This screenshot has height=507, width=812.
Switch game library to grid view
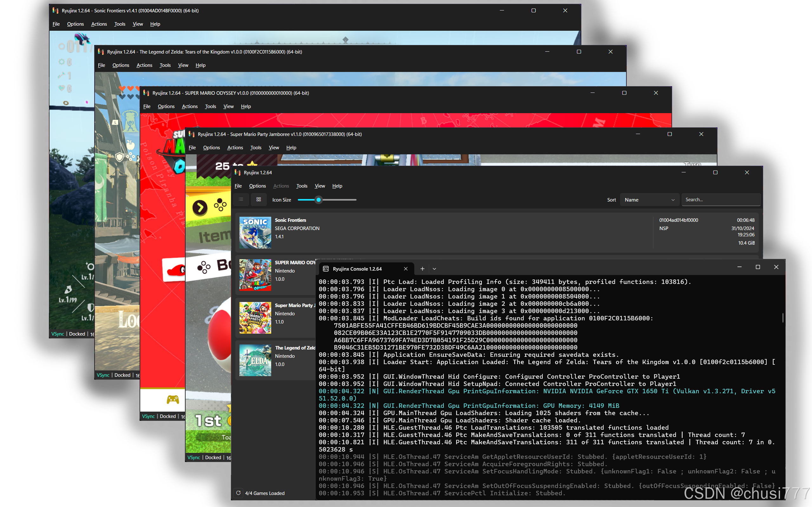point(259,200)
